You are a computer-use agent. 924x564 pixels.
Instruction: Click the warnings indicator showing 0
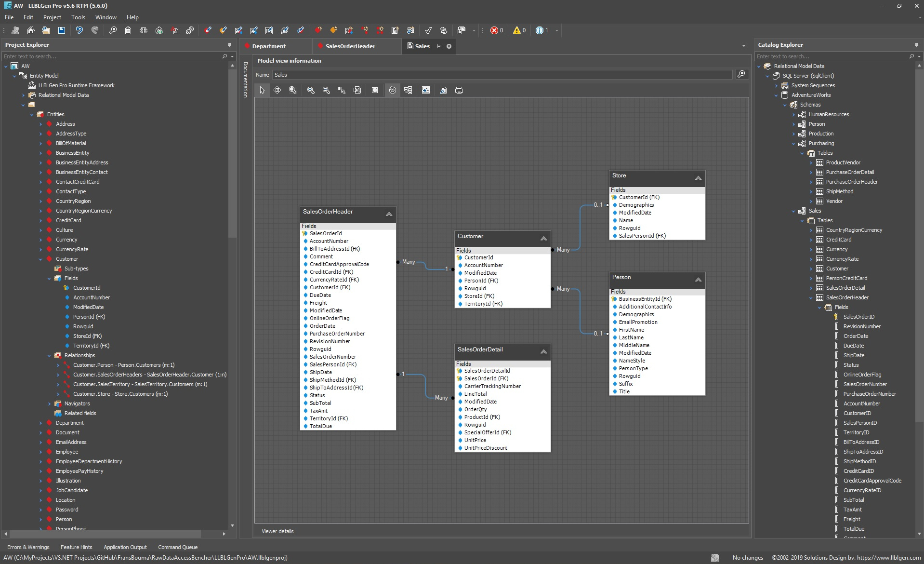(x=519, y=30)
